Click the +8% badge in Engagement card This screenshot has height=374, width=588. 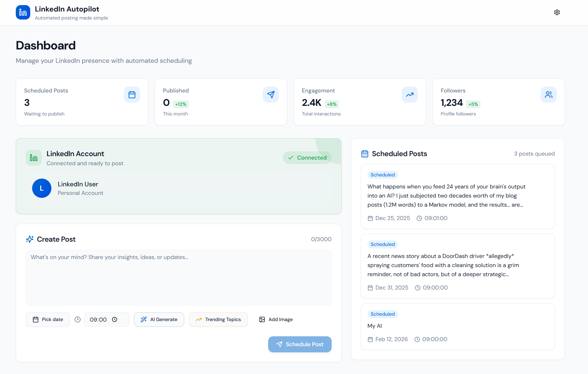[332, 104]
